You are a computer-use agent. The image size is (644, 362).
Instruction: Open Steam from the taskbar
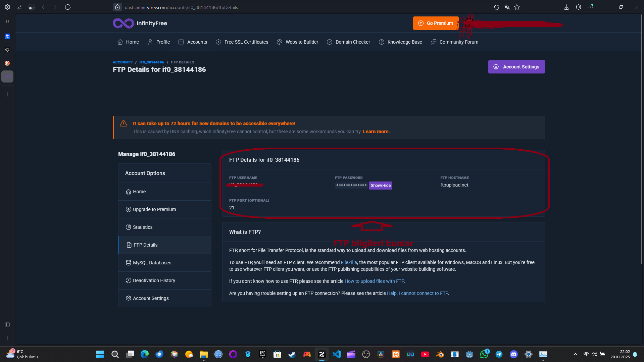[x=292, y=354]
